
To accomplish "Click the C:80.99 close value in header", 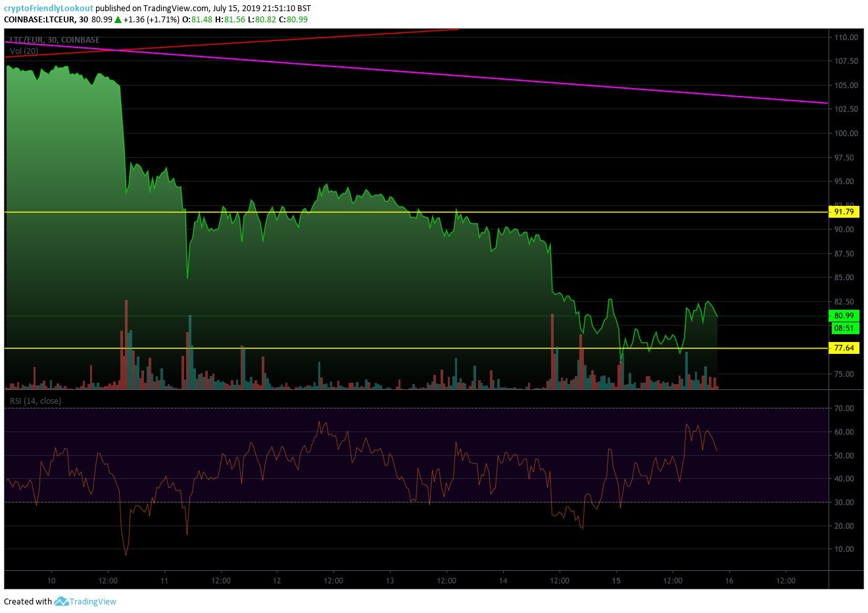I will tap(293, 20).
